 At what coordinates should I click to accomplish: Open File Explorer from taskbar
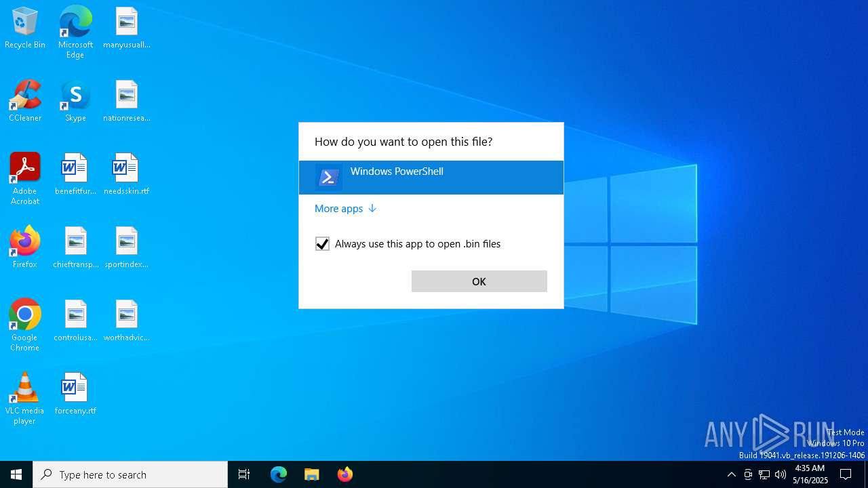[x=312, y=474]
